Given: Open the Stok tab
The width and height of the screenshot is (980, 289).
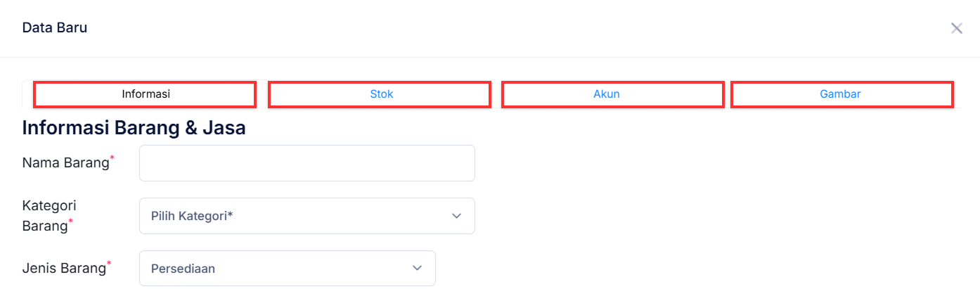Looking at the screenshot, I should tap(381, 94).
